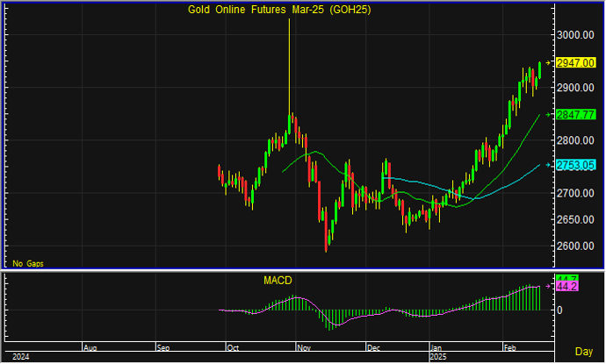Click the Oct month label on time axis
The width and height of the screenshot is (606, 364).
(233, 348)
